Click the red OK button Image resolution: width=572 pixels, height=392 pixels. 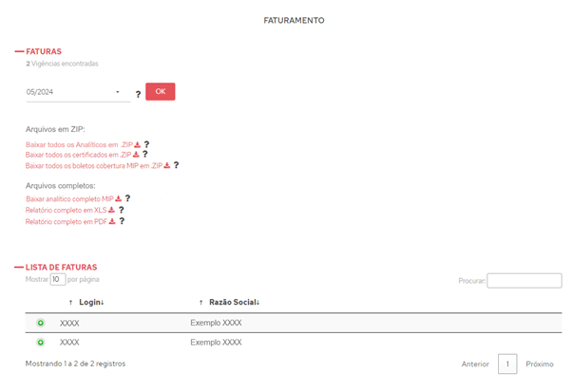161,91
